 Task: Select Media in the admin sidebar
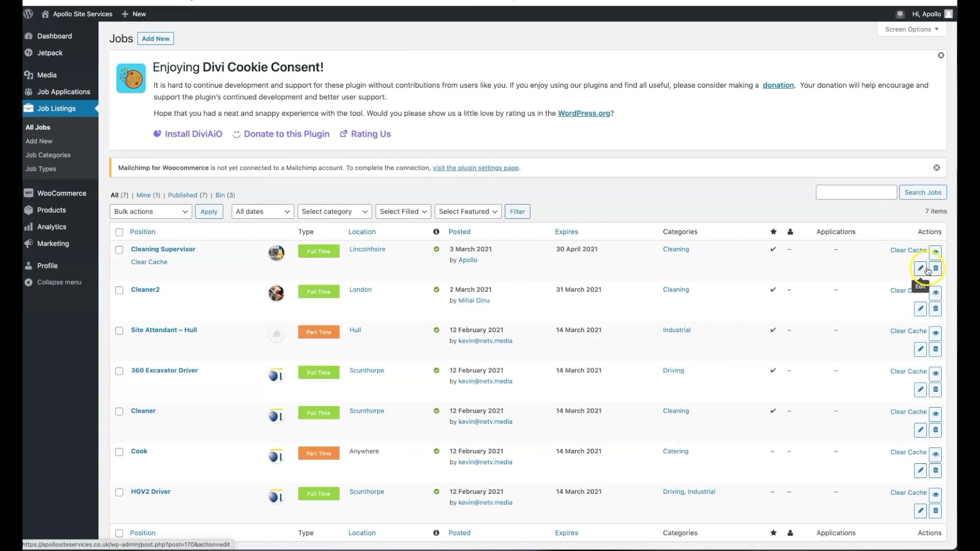(x=47, y=74)
